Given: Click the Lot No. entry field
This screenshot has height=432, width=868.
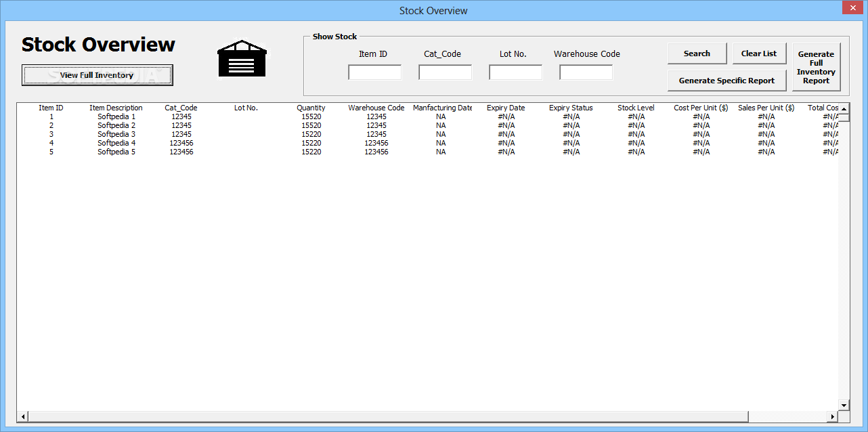Looking at the screenshot, I should [x=515, y=71].
